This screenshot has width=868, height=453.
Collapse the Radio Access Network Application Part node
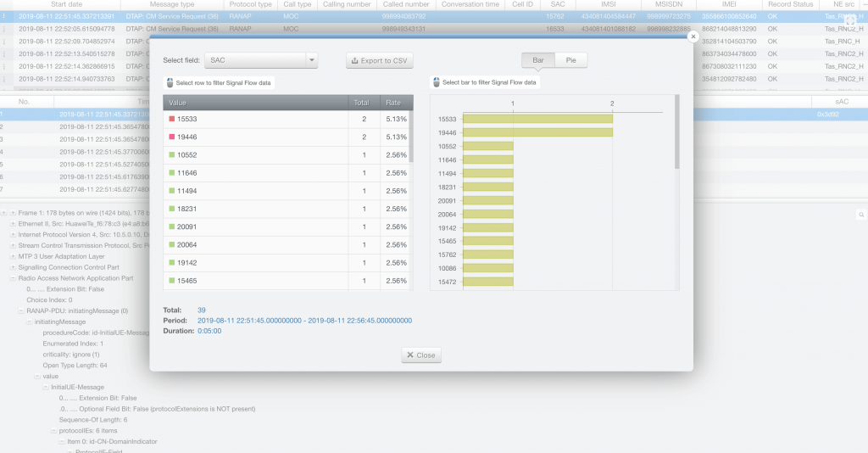pos(12,277)
